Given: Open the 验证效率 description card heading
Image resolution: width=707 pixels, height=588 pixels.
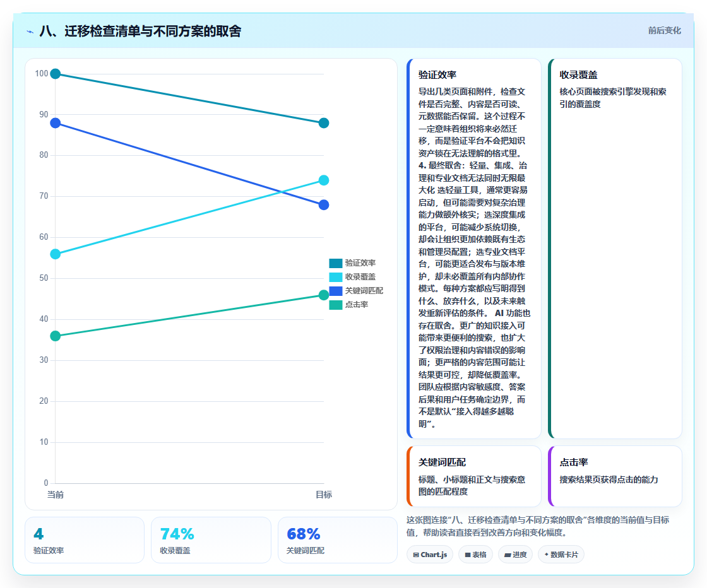Looking at the screenshot, I should 437,75.
